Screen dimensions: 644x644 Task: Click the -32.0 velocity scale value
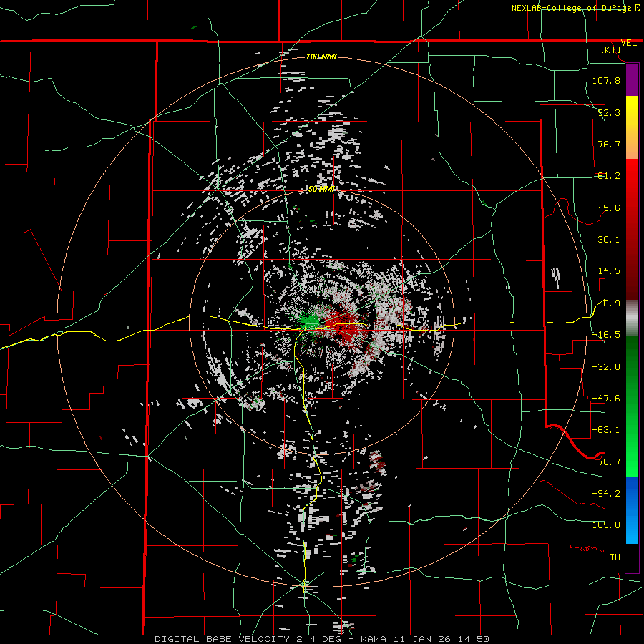click(x=606, y=367)
